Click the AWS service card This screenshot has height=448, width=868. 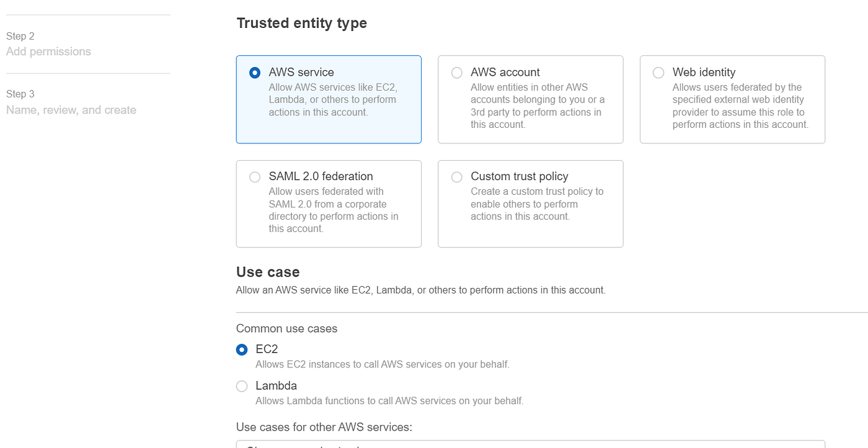[x=329, y=99]
